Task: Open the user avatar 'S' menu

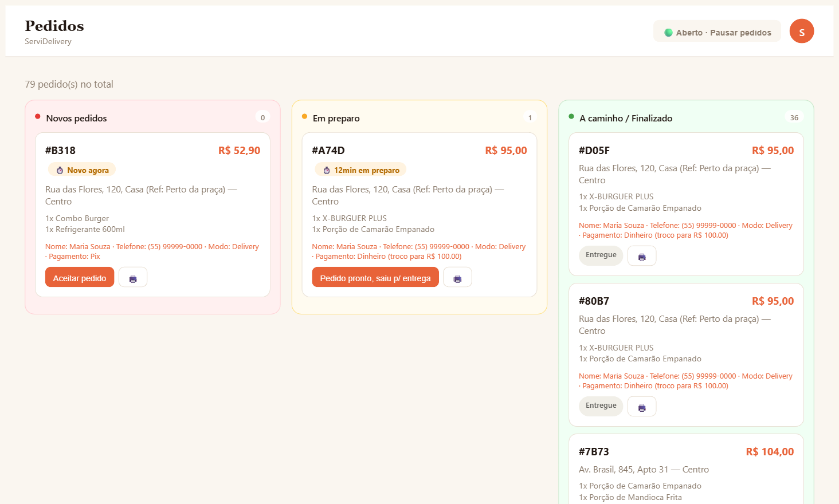Action: coord(802,31)
